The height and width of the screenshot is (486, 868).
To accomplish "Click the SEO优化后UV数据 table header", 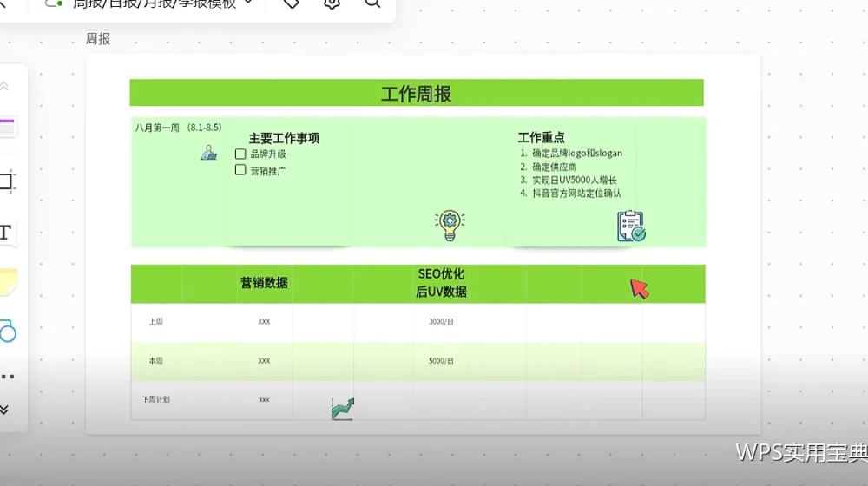I will tap(441, 283).
